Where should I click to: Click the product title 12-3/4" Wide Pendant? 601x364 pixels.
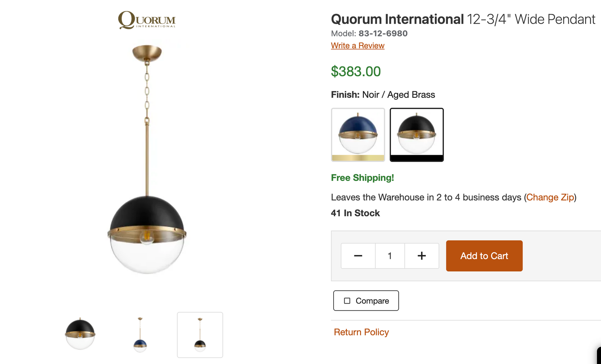[x=531, y=19]
